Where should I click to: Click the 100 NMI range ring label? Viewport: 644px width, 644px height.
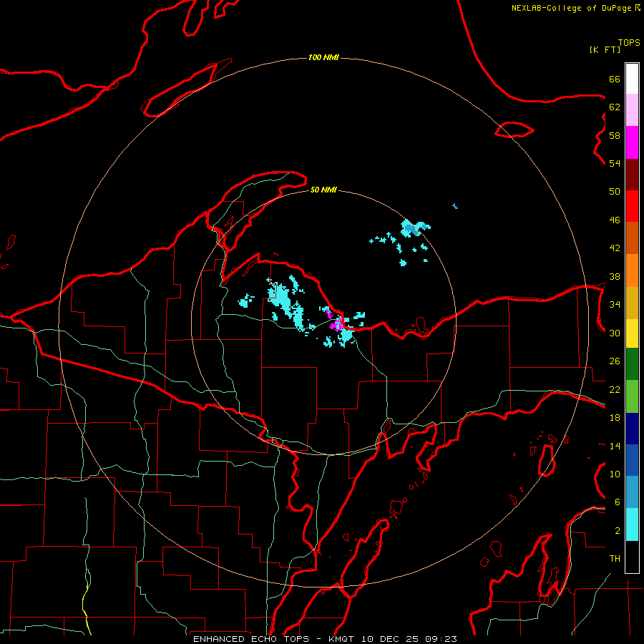pyautogui.click(x=323, y=57)
